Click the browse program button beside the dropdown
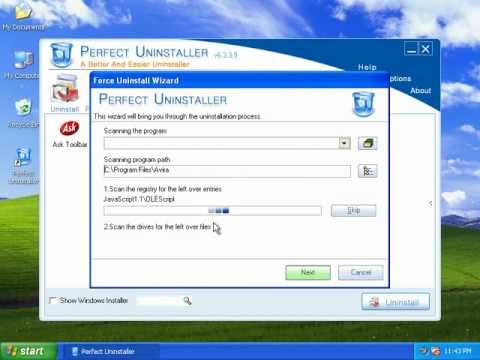The width and height of the screenshot is (480, 360). pyautogui.click(x=367, y=143)
